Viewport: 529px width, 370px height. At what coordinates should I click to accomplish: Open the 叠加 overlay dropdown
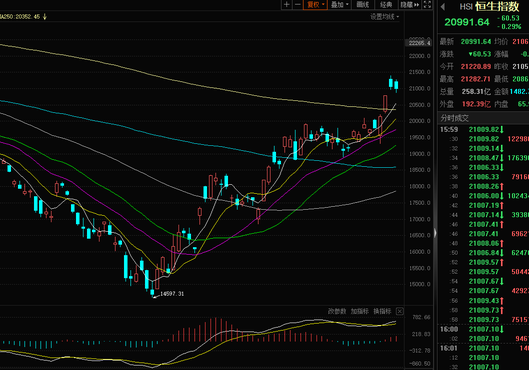coord(339,4)
